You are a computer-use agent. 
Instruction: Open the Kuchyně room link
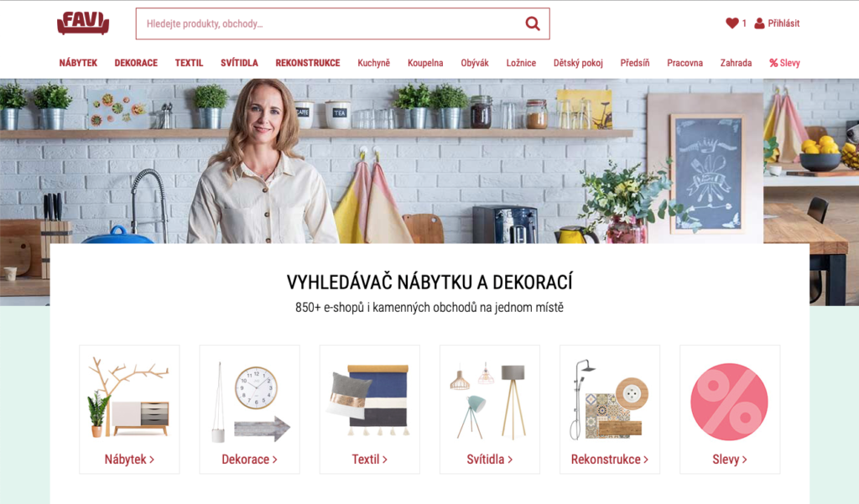click(x=373, y=63)
